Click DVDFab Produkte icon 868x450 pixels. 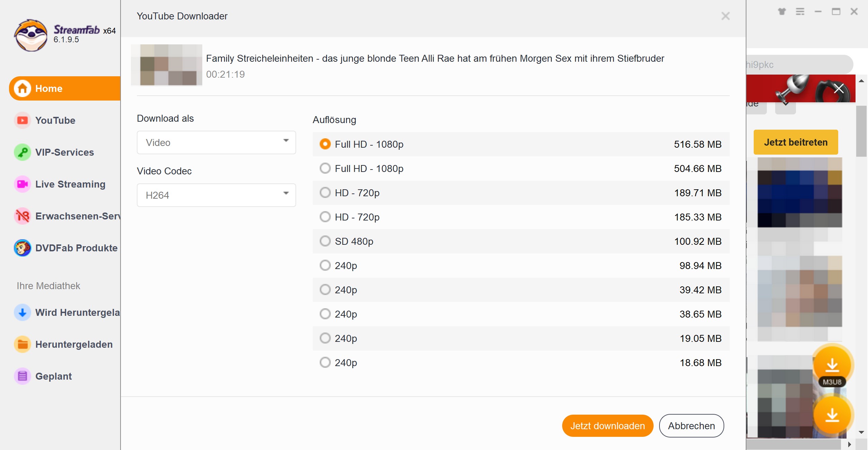point(21,248)
